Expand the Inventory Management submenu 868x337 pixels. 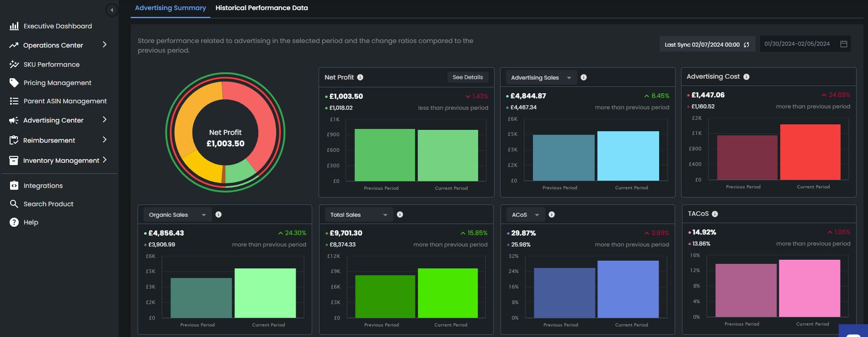pyautogui.click(x=105, y=160)
